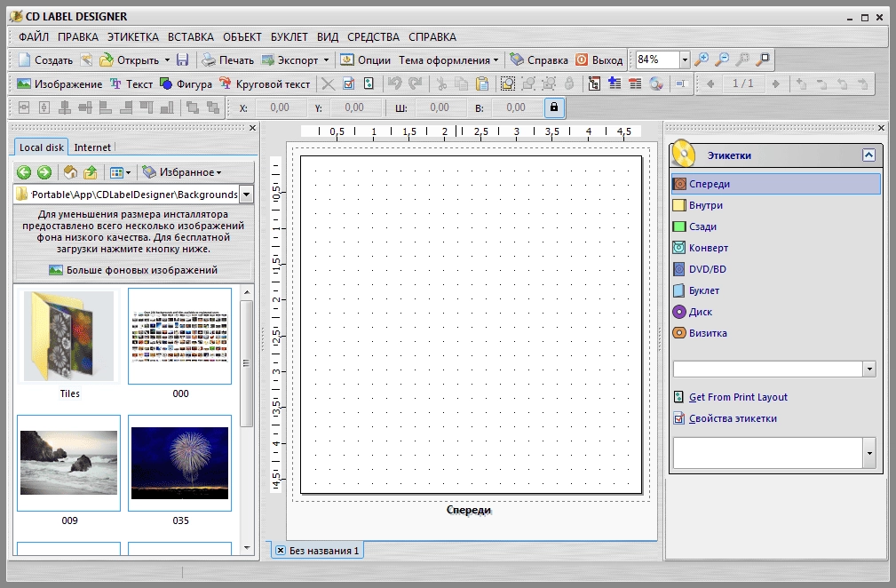Click Больше фоновых изображений button
This screenshot has width=896, height=588.
[133, 270]
